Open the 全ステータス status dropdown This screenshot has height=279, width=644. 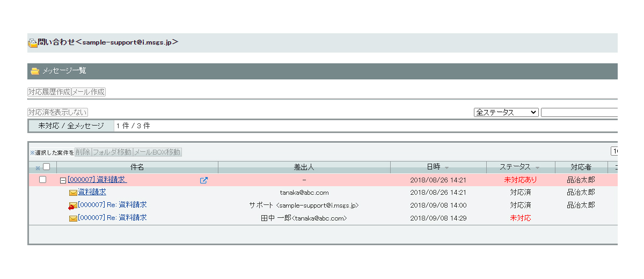(x=506, y=112)
